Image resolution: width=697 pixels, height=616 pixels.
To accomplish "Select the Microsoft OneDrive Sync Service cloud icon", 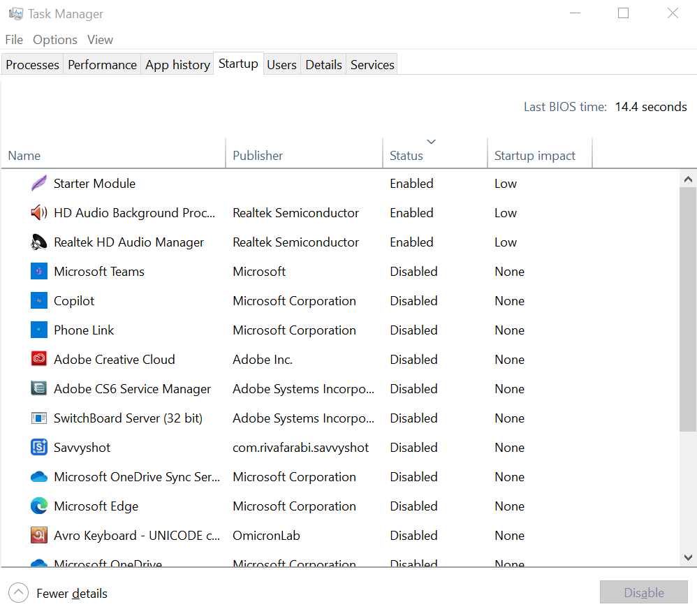I will [39, 477].
